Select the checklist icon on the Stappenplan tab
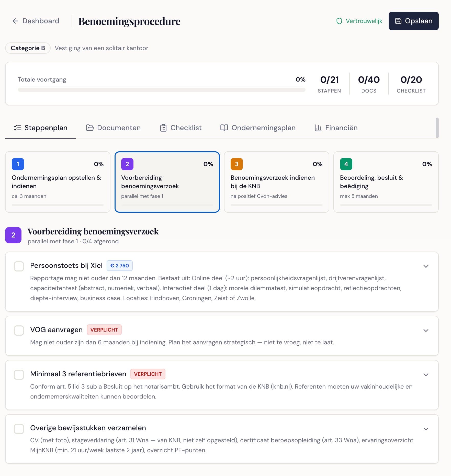 17,128
